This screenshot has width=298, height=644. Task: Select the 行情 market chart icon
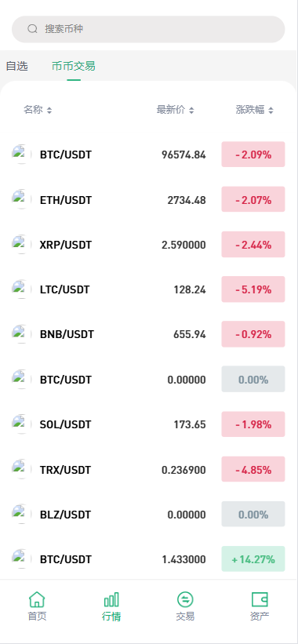(x=111, y=599)
